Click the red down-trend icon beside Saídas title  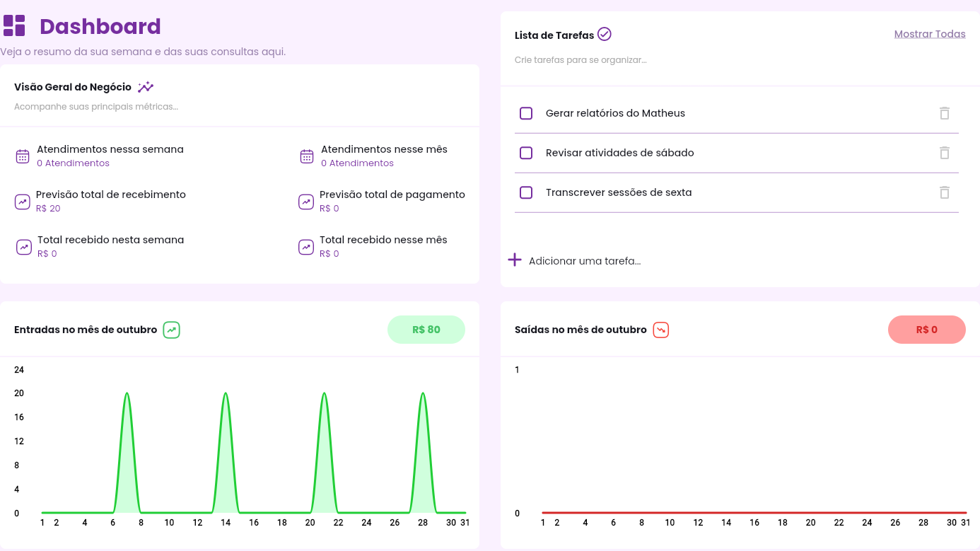click(x=661, y=330)
